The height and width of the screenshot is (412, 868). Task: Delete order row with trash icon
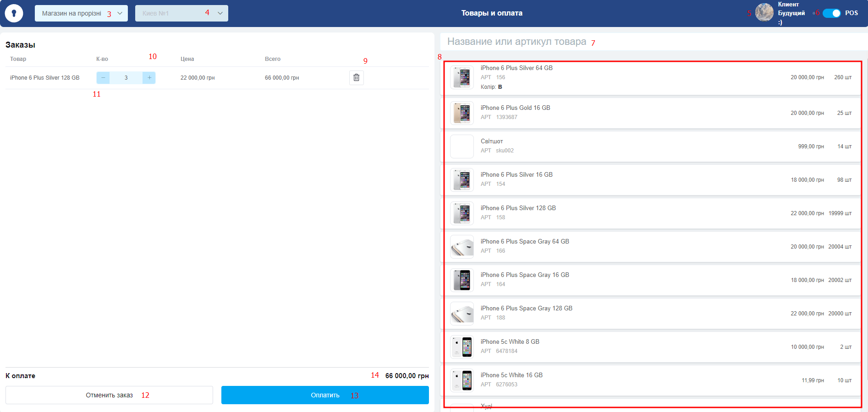357,78
